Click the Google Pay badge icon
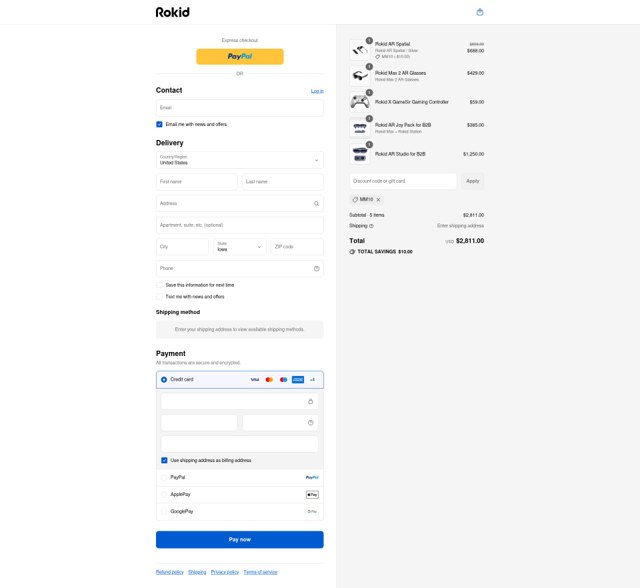The width and height of the screenshot is (640, 588). (x=312, y=511)
